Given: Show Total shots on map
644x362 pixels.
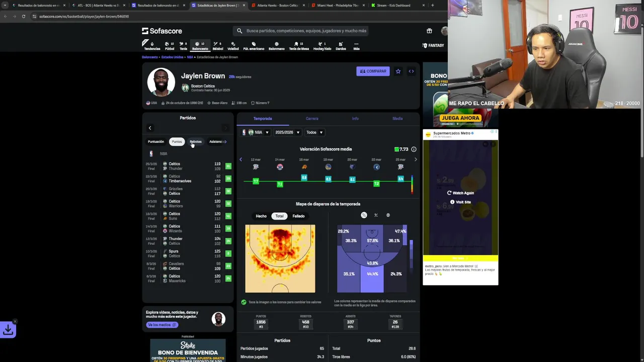Looking at the screenshot, I should pos(279,216).
